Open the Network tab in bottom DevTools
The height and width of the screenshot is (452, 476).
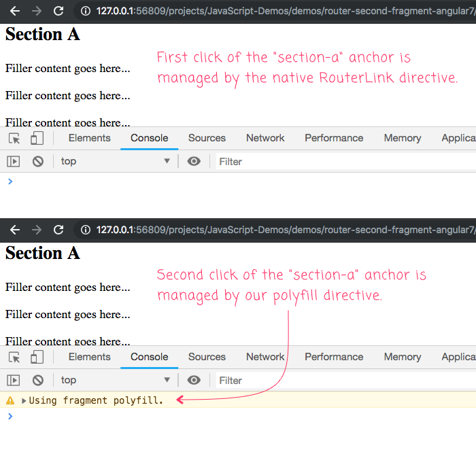pyautogui.click(x=265, y=357)
